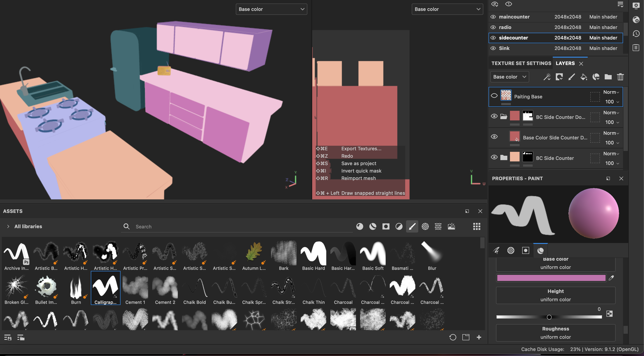Hide the BC Side Counter folder layer
The width and height of the screenshot is (644, 356).
pos(494,157)
